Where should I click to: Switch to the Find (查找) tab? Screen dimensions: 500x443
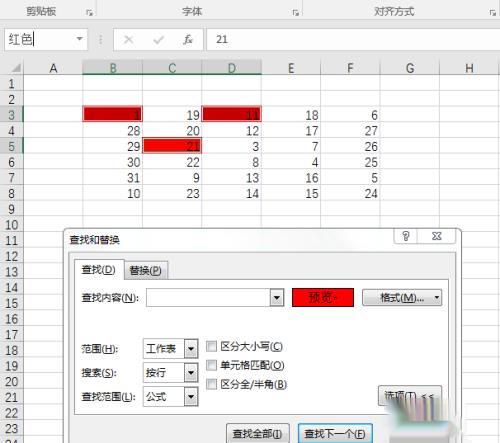coord(99,269)
